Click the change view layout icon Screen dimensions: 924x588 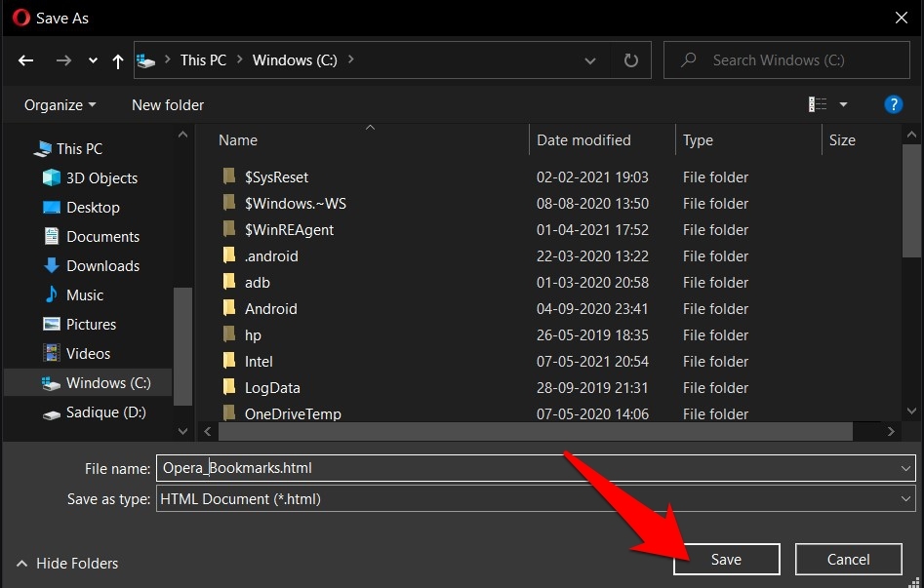point(818,104)
